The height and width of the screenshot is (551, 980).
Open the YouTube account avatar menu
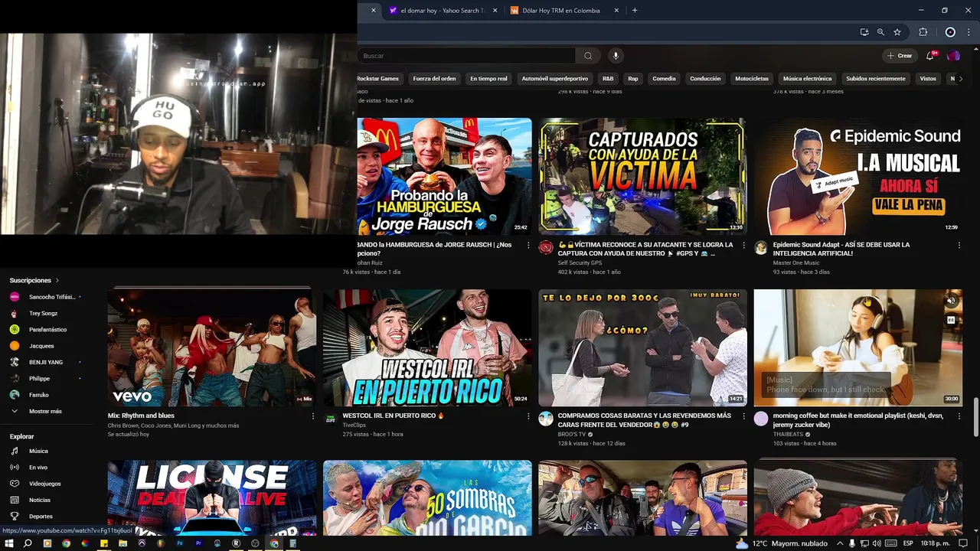pyautogui.click(x=953, y=56)
